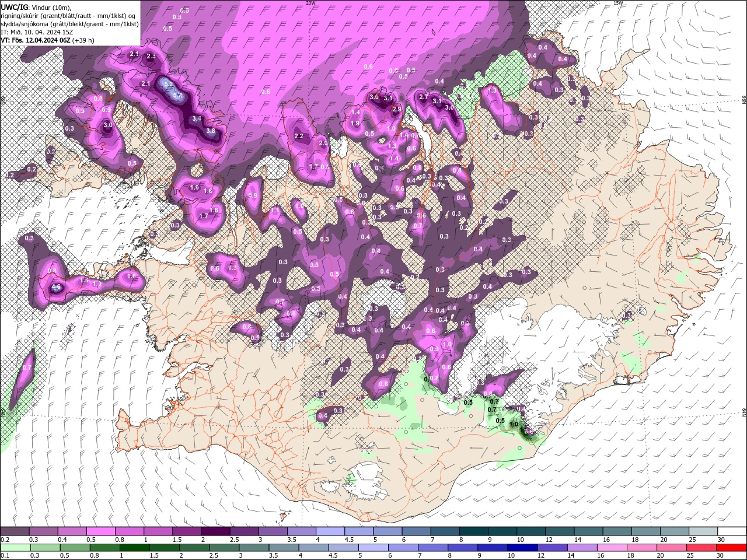Click the pink snow-scale swatch between 0.5 and 0.8

(100, 531)
